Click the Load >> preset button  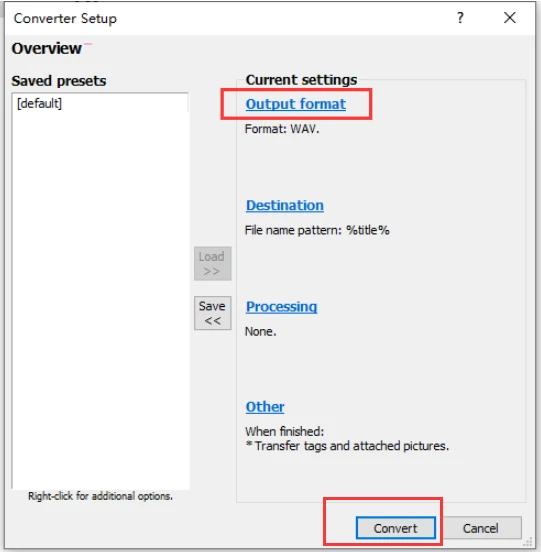[x=212, y=263]
